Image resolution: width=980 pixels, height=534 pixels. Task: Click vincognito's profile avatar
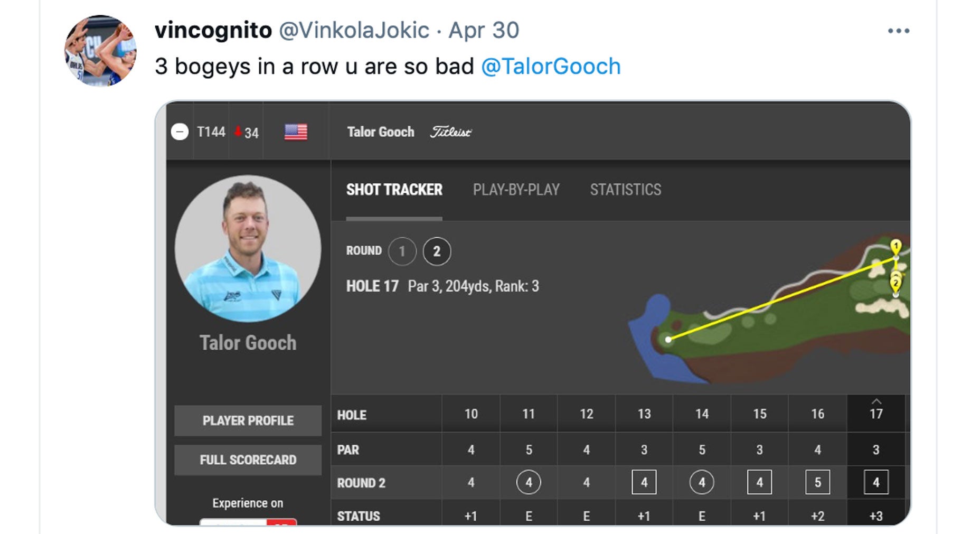tap(100, 51)
